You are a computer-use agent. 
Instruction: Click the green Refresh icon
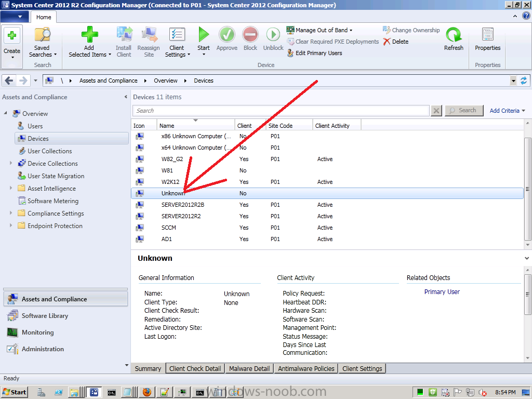[x=454, y=35]
